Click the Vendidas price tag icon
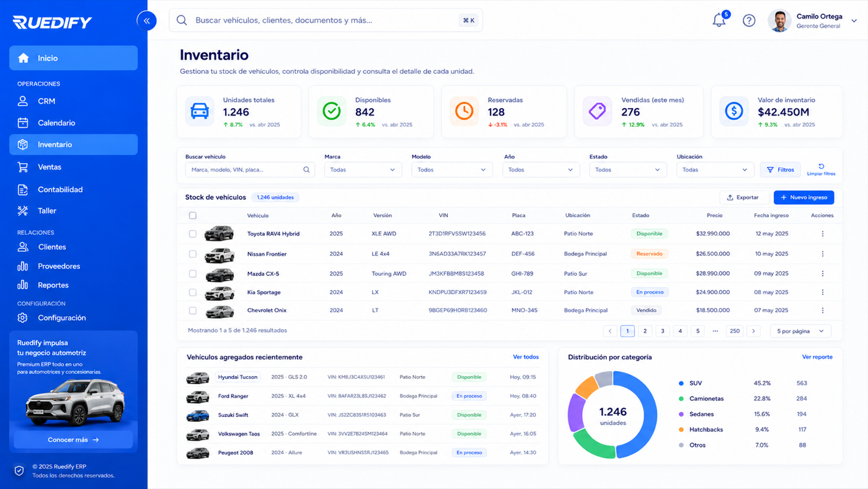 click(597, 111)
